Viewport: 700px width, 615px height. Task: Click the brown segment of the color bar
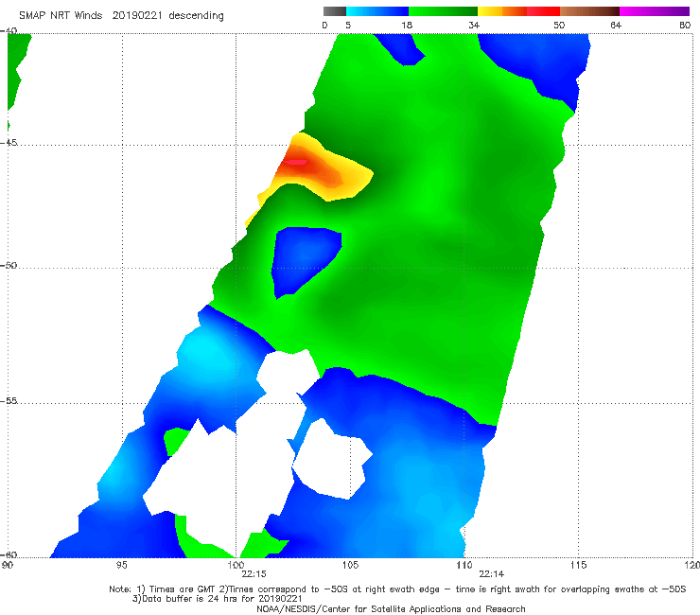589,11
